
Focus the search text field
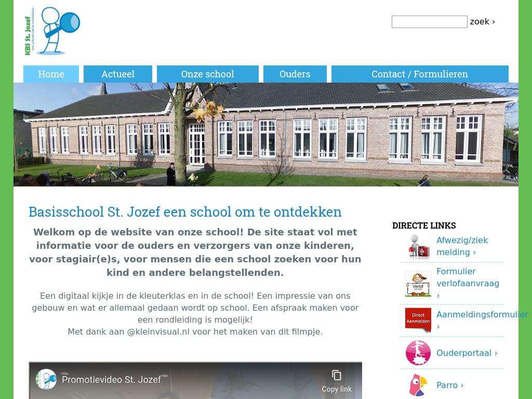[x=429, y=22]
